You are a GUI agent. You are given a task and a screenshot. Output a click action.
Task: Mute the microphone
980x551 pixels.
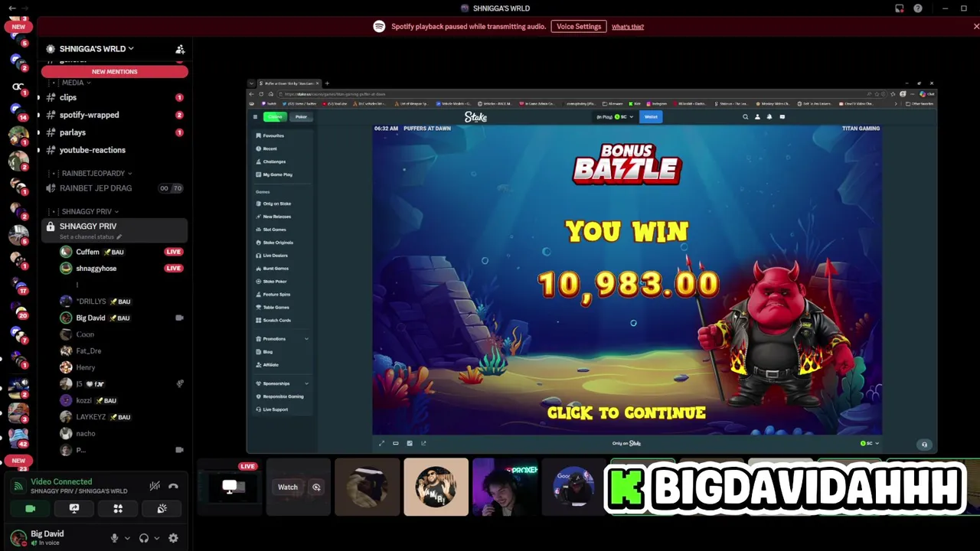tap(115, 538)
